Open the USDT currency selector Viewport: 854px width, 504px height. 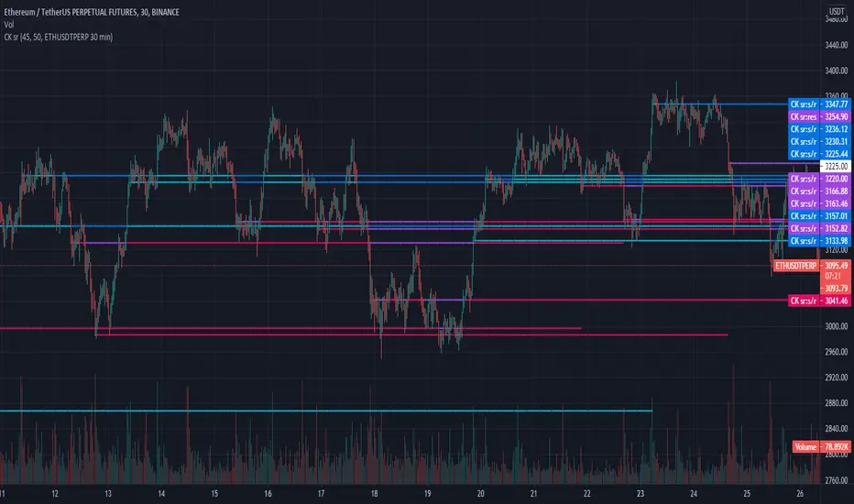(835, 14)
